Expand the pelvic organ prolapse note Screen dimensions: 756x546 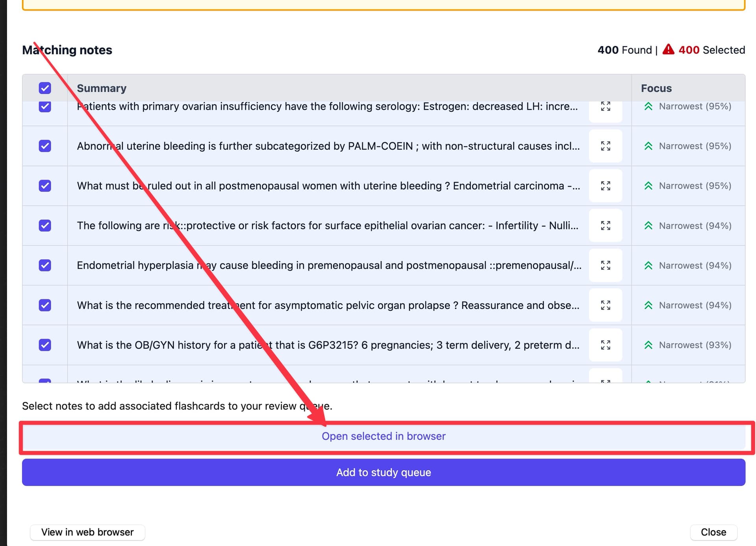605,305
